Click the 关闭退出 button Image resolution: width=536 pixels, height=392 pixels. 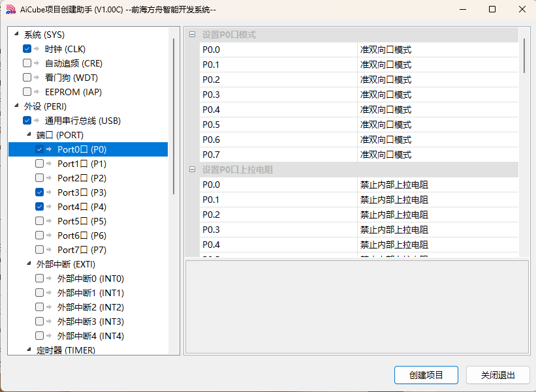point(497,375)
